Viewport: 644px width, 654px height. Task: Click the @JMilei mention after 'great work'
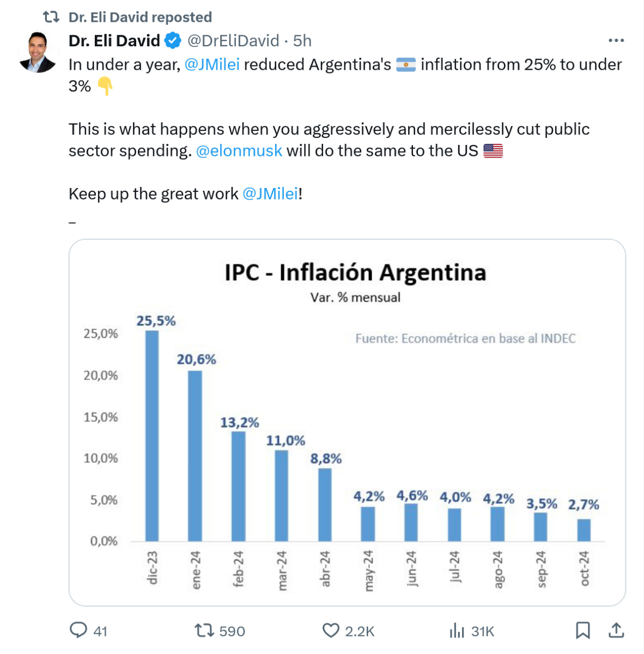coord(270,193)
